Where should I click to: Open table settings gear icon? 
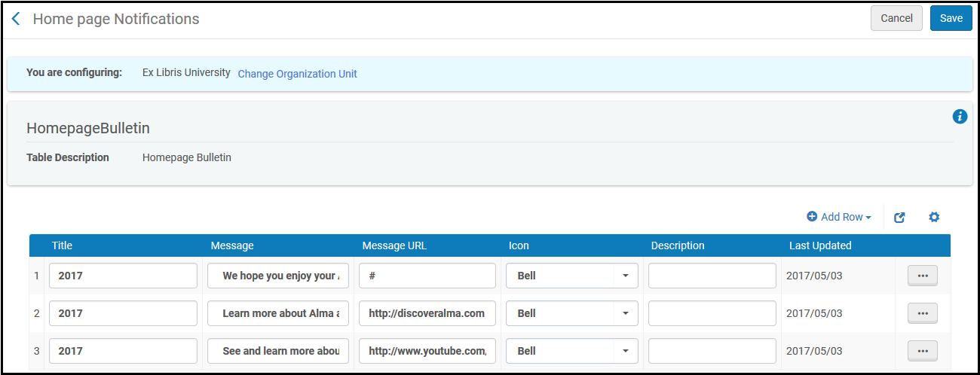click(x=934, y=217)
